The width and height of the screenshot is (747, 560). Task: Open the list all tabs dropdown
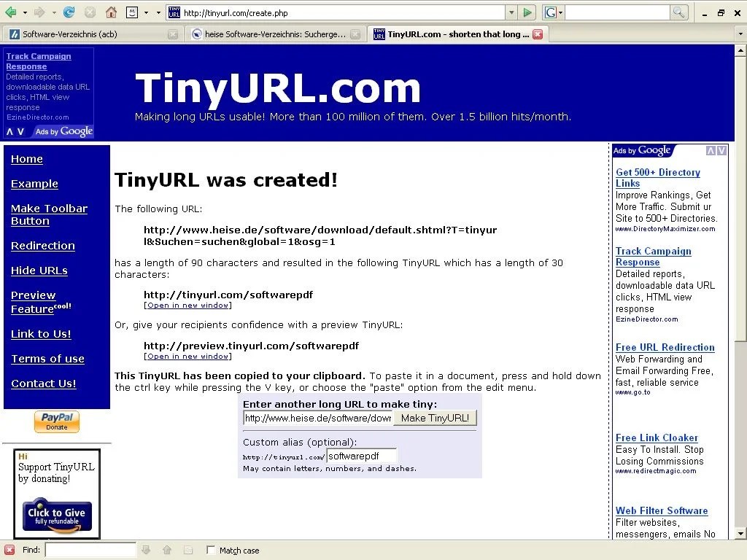pyautogui.click(x=740, y=34)
